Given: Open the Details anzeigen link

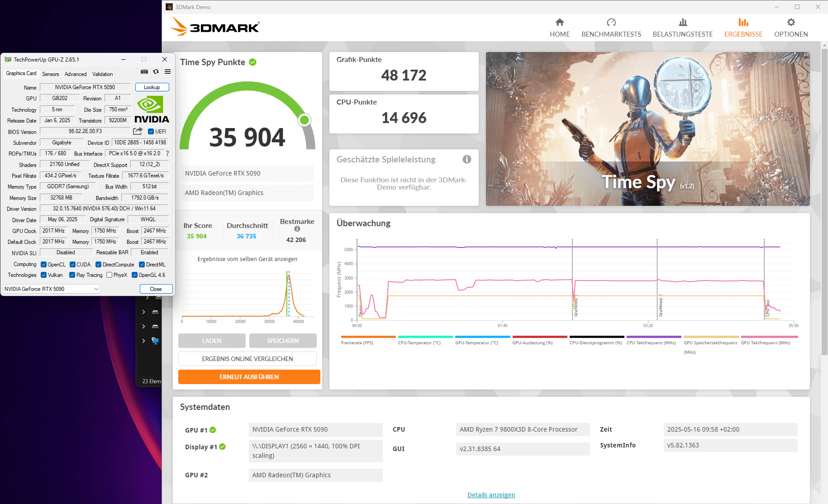Looking at the screenshot, I should (491, 495).
